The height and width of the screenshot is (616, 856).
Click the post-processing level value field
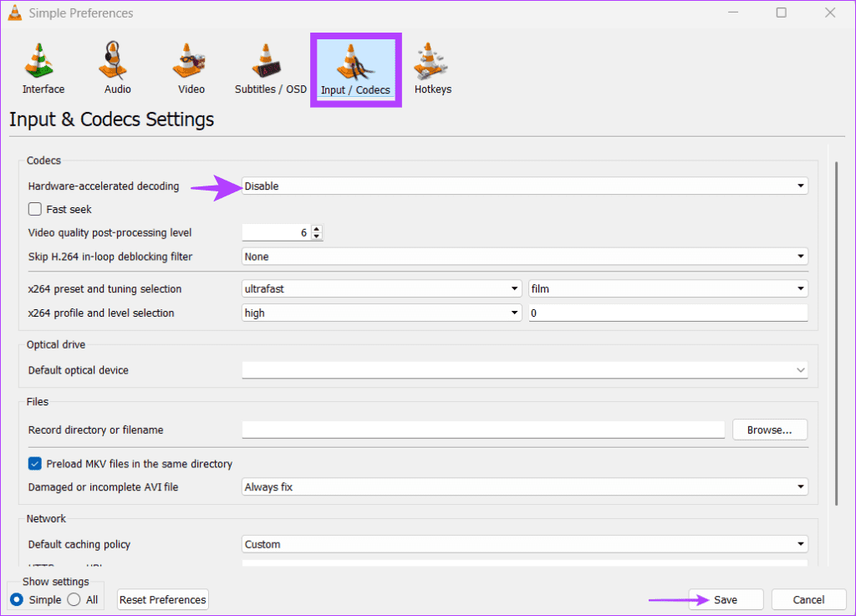276,232
